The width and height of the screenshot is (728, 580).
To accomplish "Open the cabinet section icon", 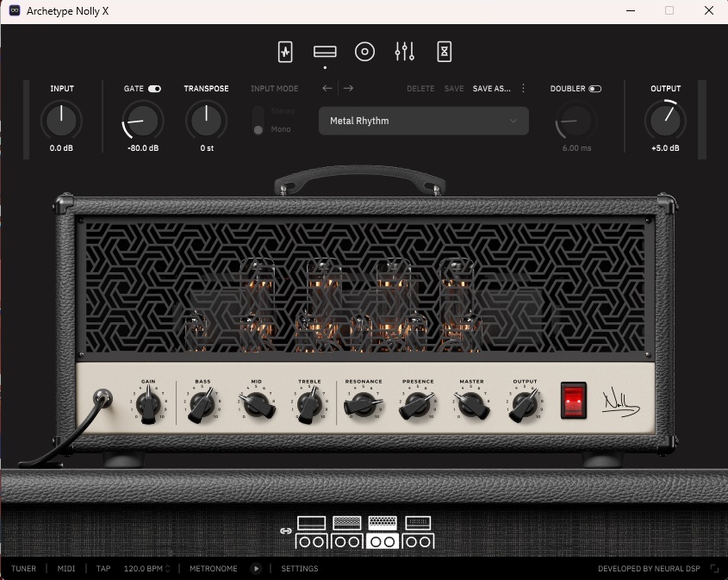I will tap(365, 52).
